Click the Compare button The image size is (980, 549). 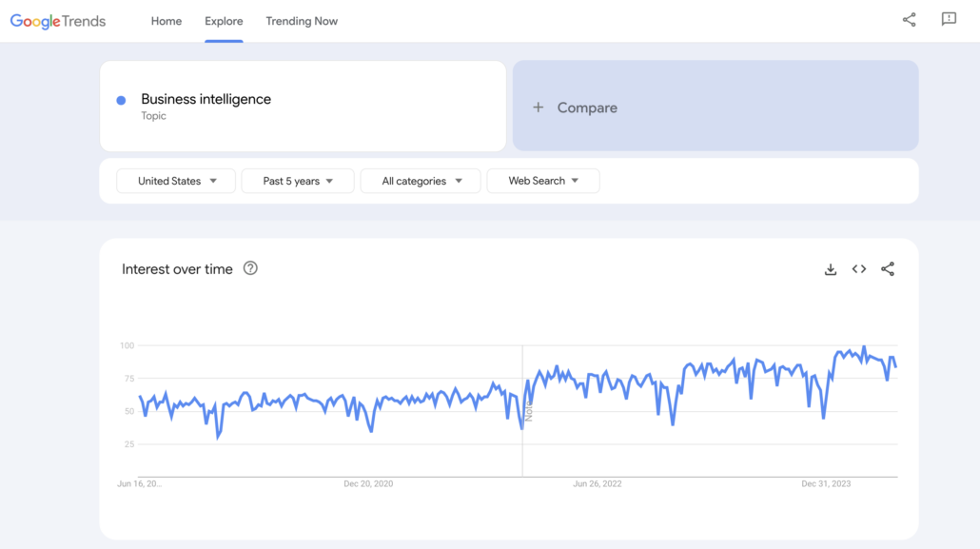[x=715, y=107]
